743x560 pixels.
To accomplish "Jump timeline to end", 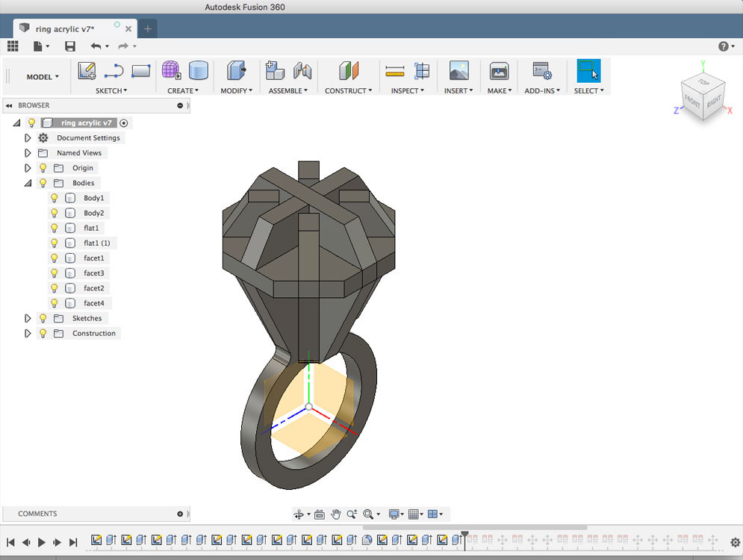I will (73, 543).
